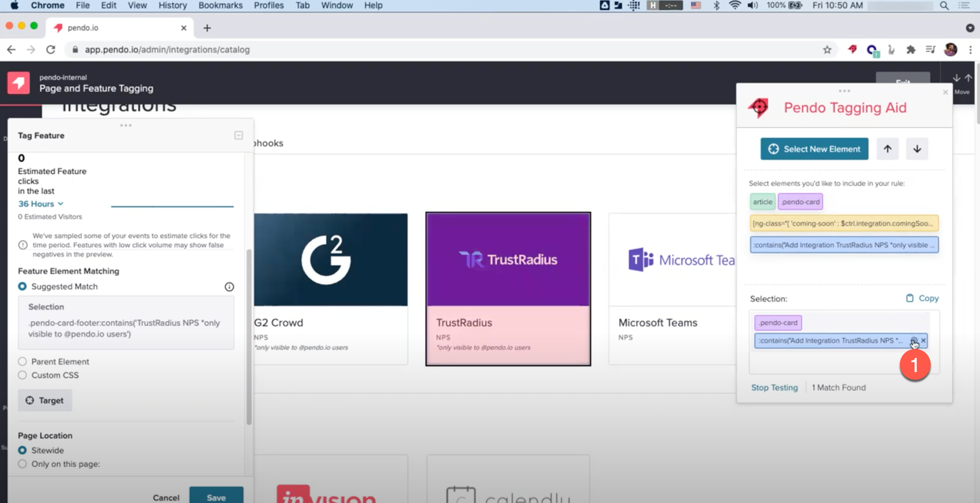The height and width of the screenshot is (503, 980).
Task: Close the pendo.io browser tab
Action: (184, 28)
